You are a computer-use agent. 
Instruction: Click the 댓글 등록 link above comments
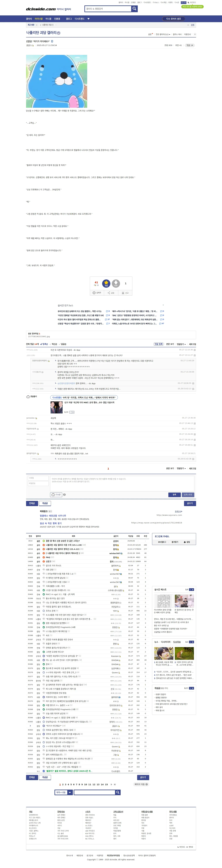[x=158, y=344]
